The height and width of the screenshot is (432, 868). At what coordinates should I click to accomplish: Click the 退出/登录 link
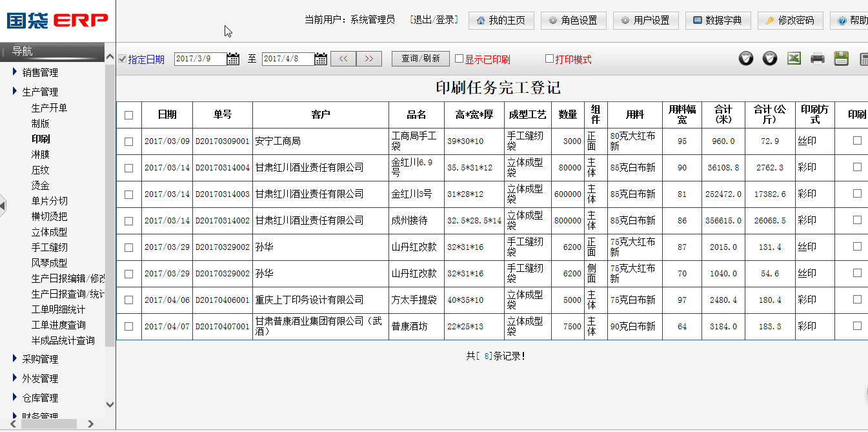click(434, 20)
